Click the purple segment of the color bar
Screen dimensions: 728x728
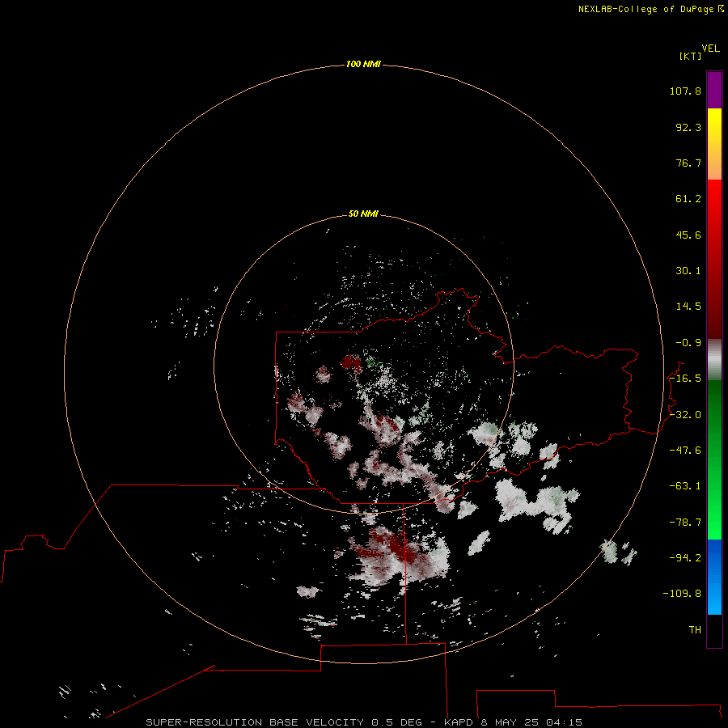tap(714, 90)
